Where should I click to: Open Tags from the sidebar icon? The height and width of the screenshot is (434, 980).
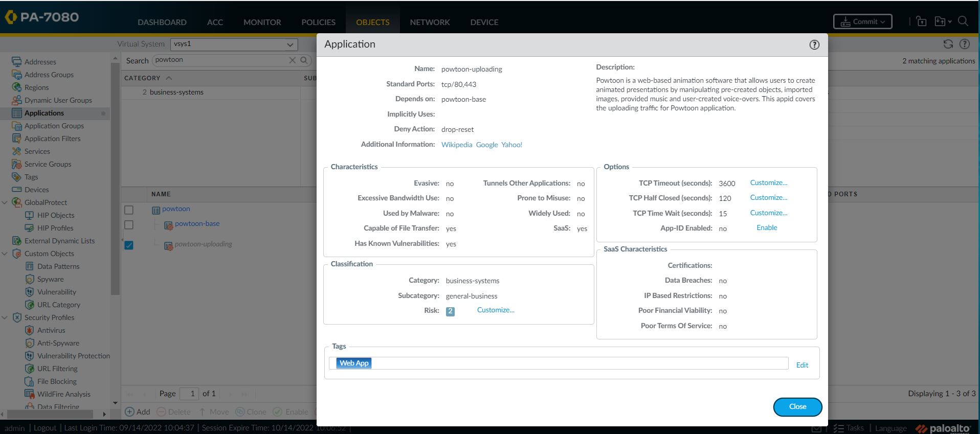coord(17,177)
